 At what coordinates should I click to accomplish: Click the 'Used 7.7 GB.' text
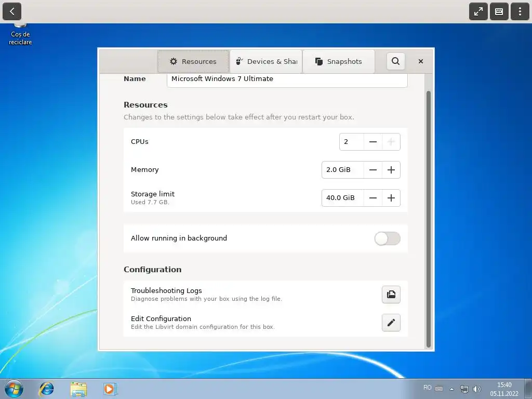click(150, 202)
